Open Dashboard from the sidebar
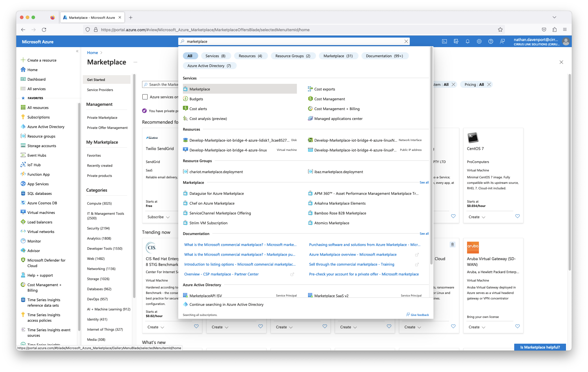588x372 pixels. pos(36,79)
